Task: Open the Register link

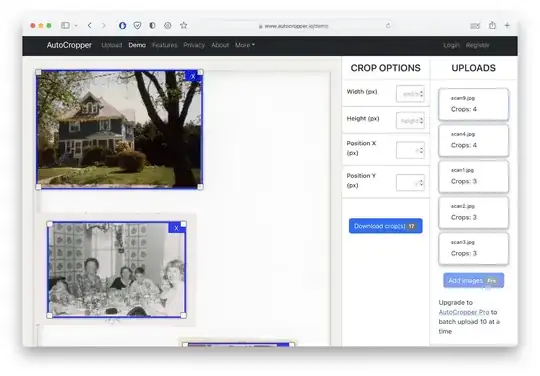Action: coord(477,45)
